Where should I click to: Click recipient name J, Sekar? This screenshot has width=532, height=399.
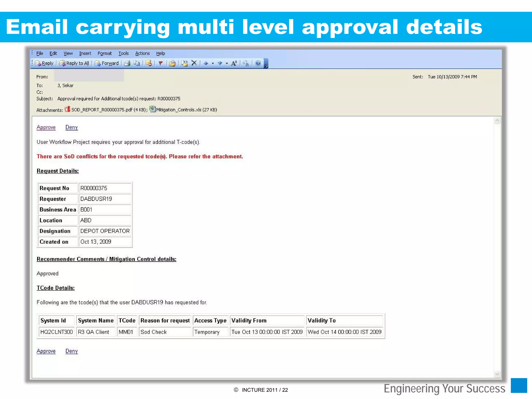pyautogui.click(x=65, y=85)
